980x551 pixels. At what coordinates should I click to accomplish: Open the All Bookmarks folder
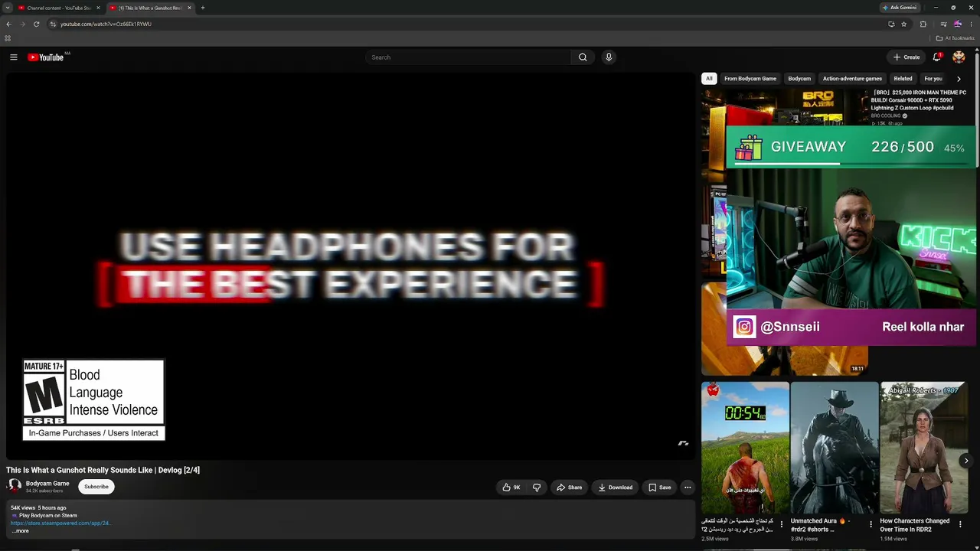point(955,38)
